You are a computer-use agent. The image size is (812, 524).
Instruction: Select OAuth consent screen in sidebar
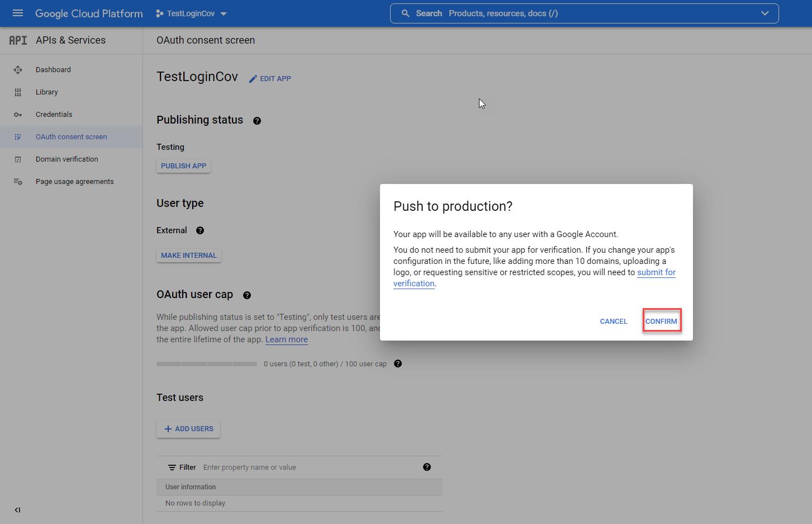72,137
